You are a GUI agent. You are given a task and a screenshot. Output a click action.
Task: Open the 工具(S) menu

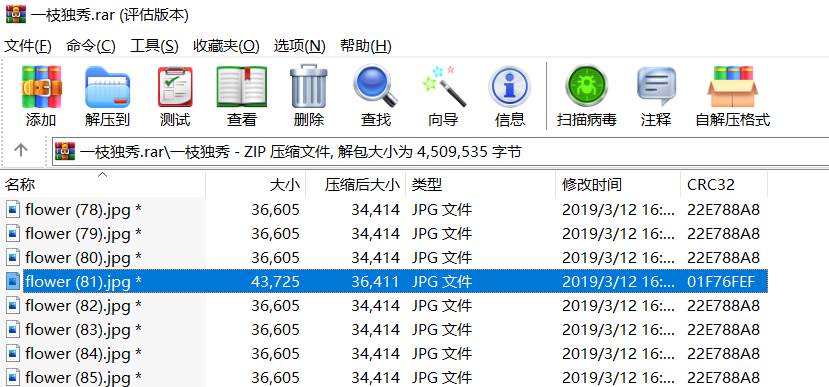click(x=154, y=46)
